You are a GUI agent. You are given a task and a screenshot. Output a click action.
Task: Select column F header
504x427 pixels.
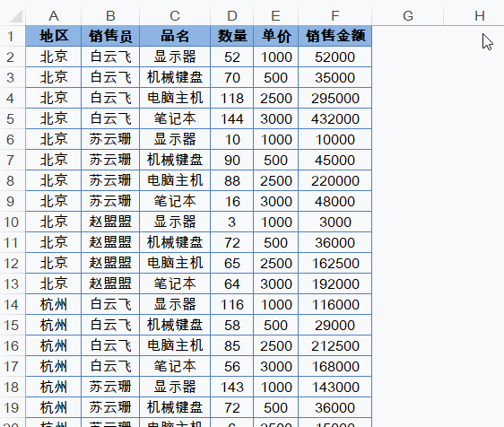click(335, 16)
